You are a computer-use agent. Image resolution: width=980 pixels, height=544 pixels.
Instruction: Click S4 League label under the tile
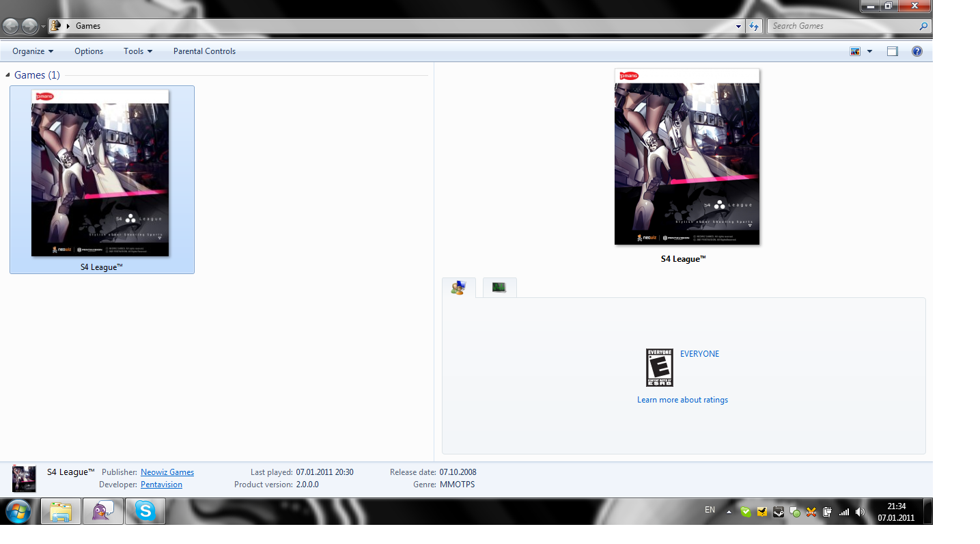pos(102,267)
